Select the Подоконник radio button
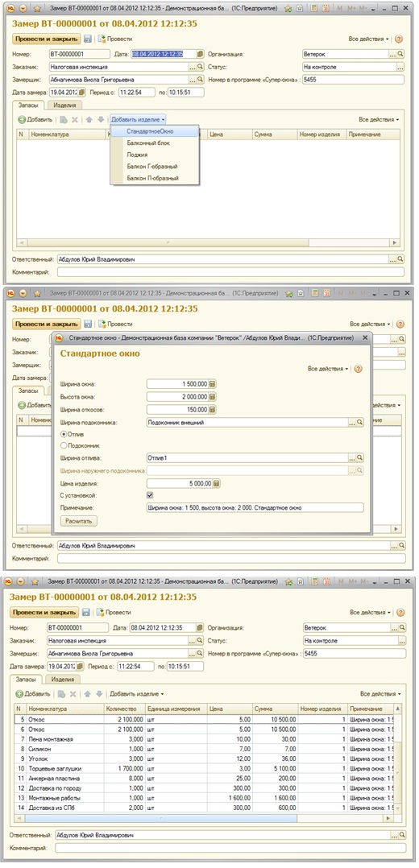419x868 pixels. (x=63, y=445)
